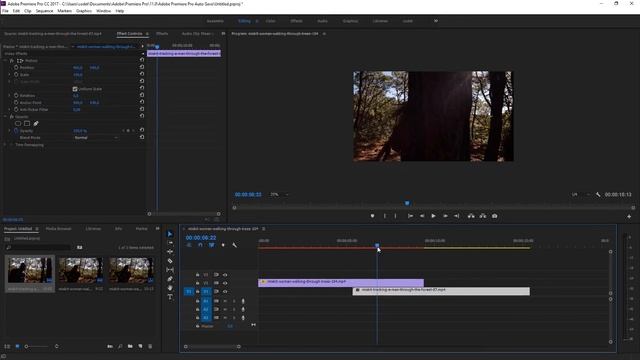Select the Selection tool arrow
Image resolution: width=640 pixels, height=360 pixels.
(x=170, y=234)
